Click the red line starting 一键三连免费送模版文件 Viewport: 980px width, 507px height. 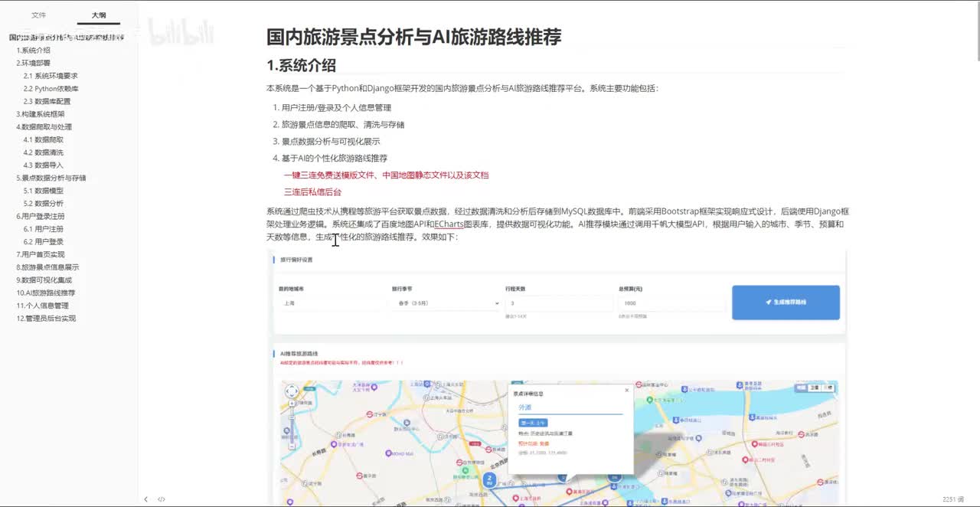tap(386, 175)
